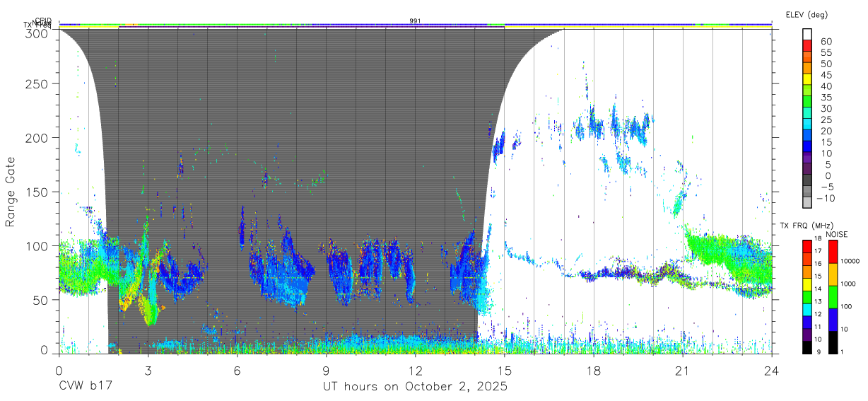This screenshot has width=868, height=401.
Task: Select the red top band in NOISE legend
Action: [833, 251]
